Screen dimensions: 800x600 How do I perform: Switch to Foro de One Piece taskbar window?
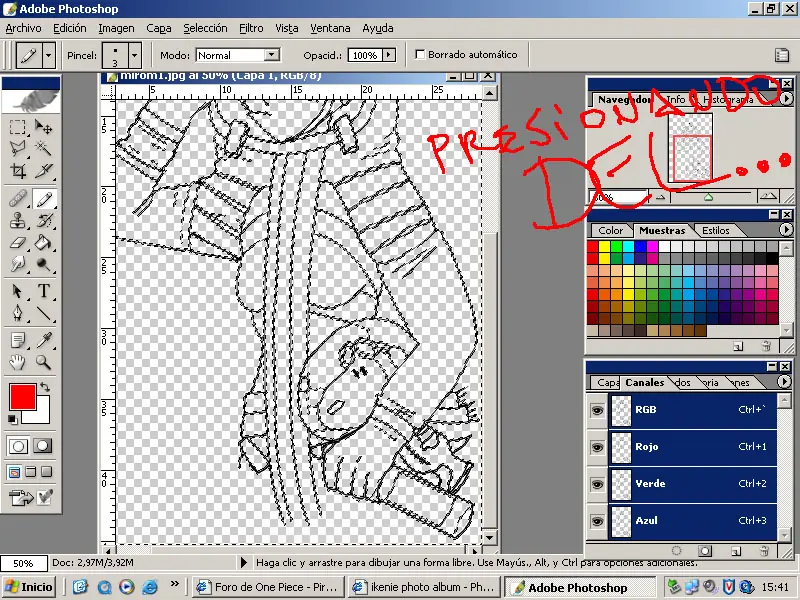[x=268, y=587]
